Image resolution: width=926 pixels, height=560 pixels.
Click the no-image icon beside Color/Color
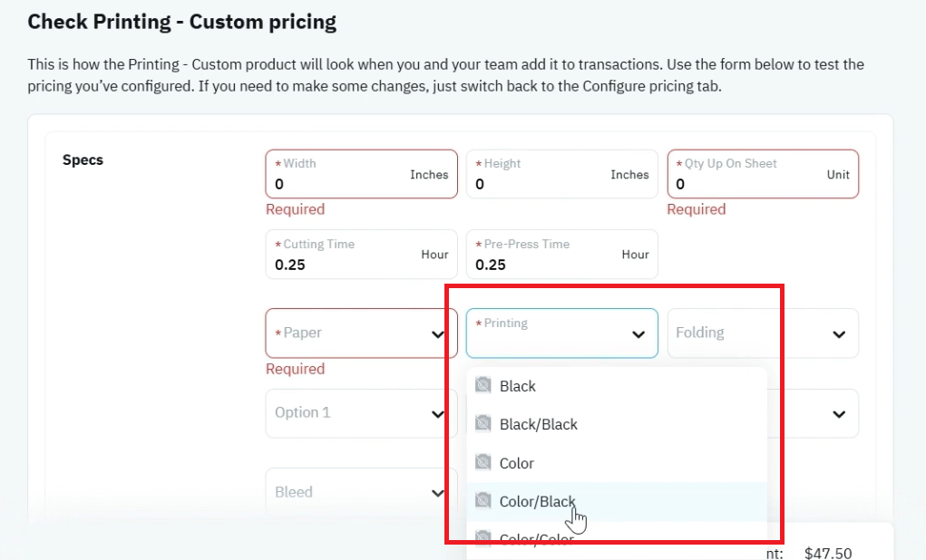pos(483,538)
